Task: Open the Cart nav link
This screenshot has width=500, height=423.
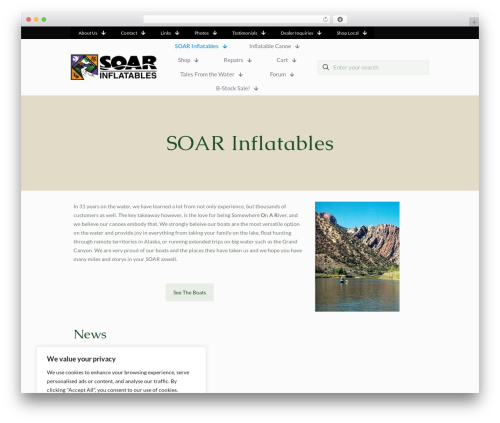Action: [x=282, y=60]
